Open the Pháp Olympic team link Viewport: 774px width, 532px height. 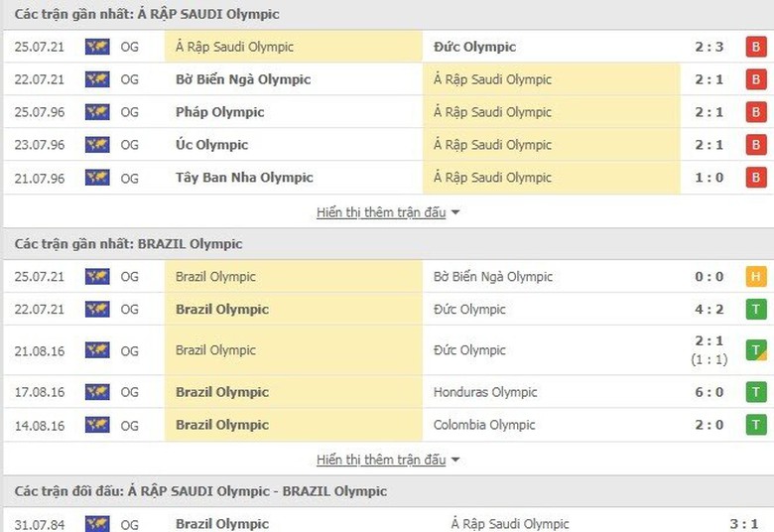pos(220,112)
